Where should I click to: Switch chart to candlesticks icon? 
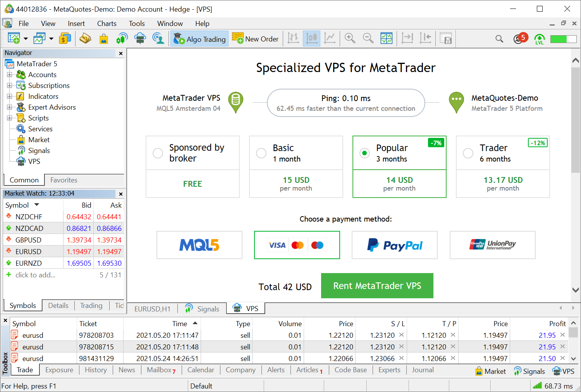[311, 38]
